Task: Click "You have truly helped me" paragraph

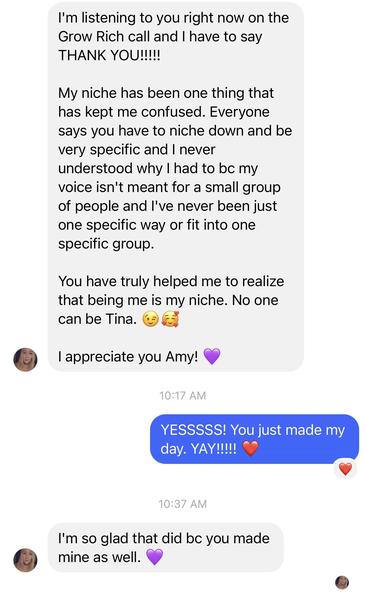Action: click(x=171, y=300)
